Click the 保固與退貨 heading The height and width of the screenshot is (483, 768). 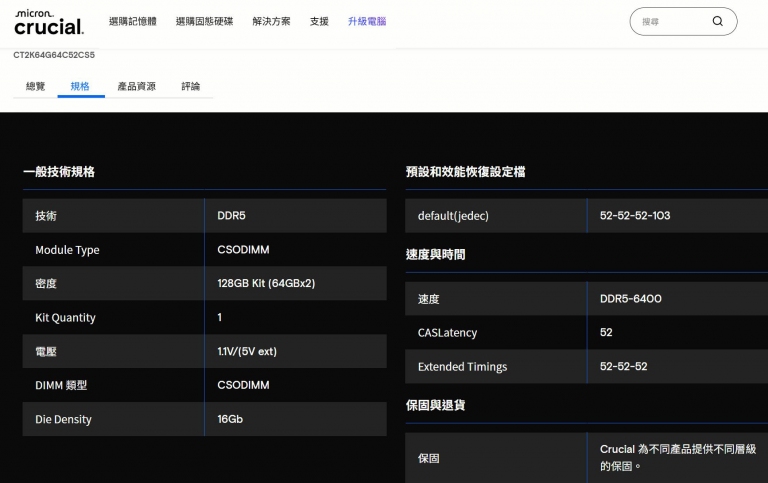[435, 406]
